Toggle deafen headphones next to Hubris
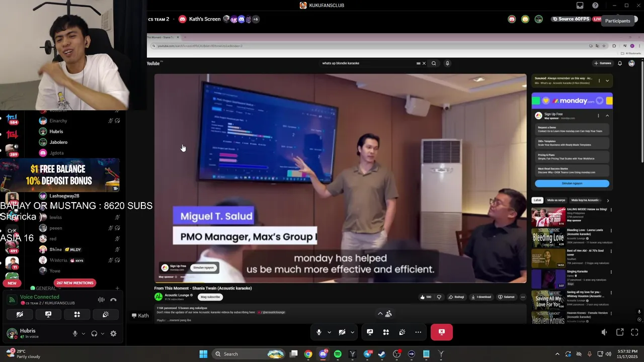 [94, 333]
